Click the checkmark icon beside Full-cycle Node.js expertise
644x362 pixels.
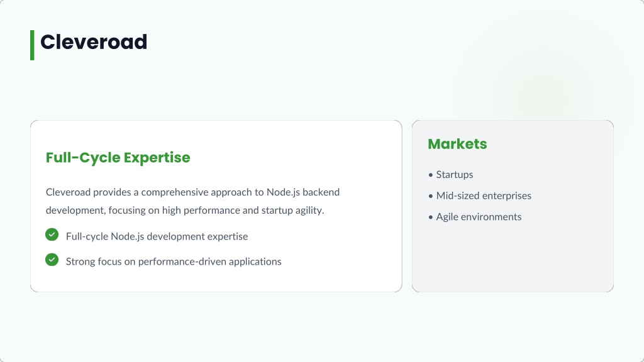coord(52,235)
